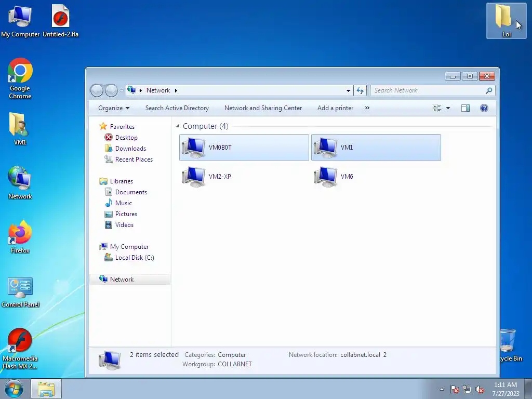Select Recent Places in sidebar
532x399 pixels.
point(134,159)
